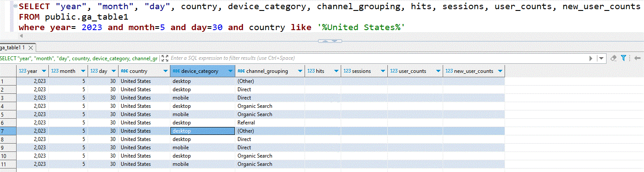Open the filter history dropdown arrow
This screenshot has width=644, height=172.
tap(602, 58)
